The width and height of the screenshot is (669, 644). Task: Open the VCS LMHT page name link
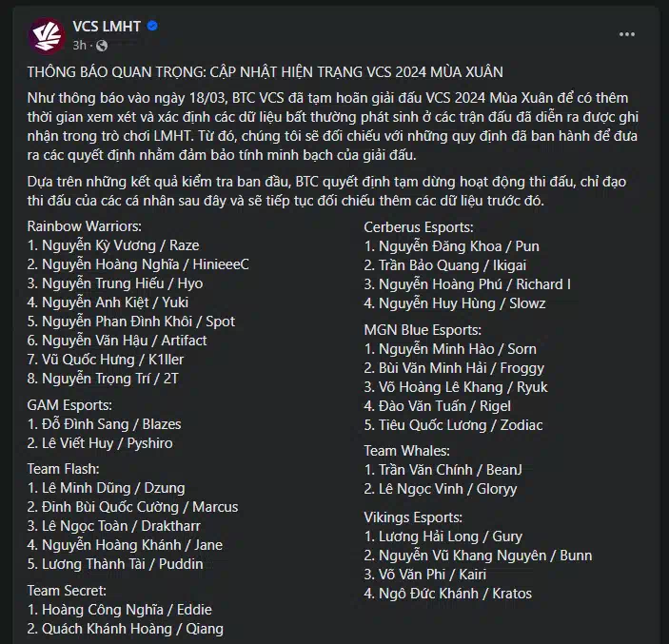coord(107,27)
